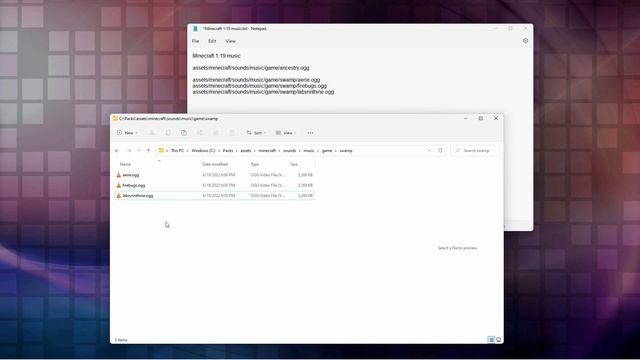Expand the address bar history dropdown

tap(429, 151)
